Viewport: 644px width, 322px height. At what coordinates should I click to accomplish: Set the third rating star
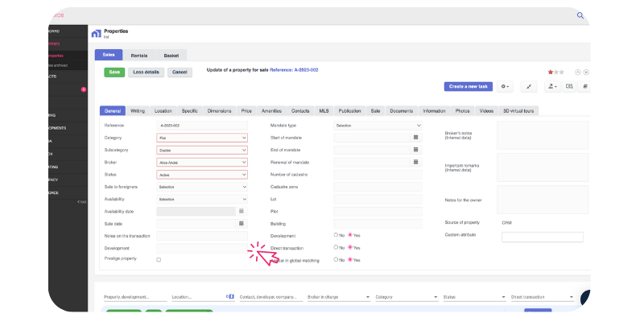pyautogui.click(x=561, y=72)
